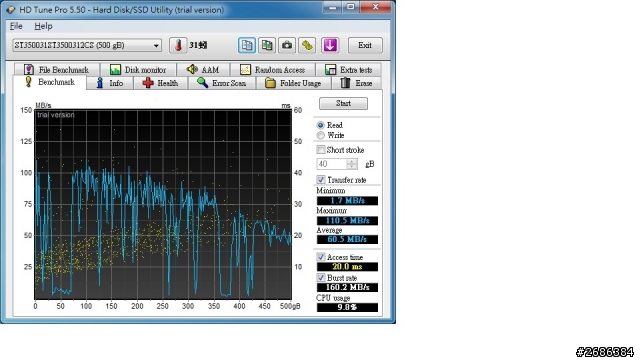Click the Maximum value 110.5 MB/s
The height and width of the screenshot is (360, 640).
347,221
